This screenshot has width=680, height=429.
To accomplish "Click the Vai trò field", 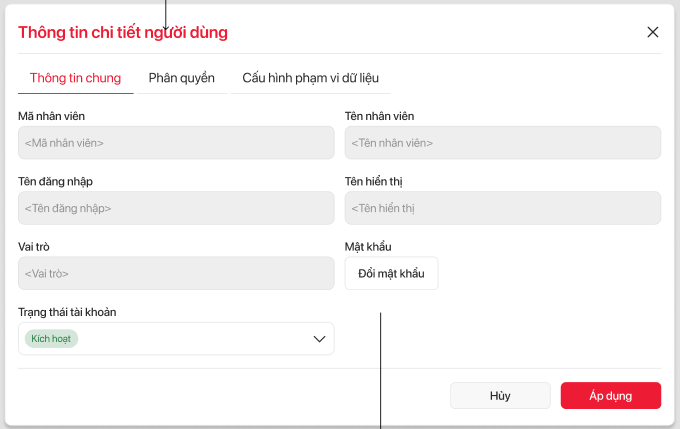I will coord(176,273).
